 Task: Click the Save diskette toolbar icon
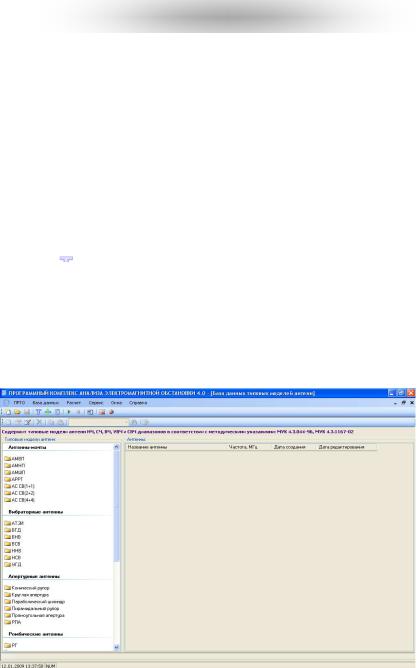(27, 412)
